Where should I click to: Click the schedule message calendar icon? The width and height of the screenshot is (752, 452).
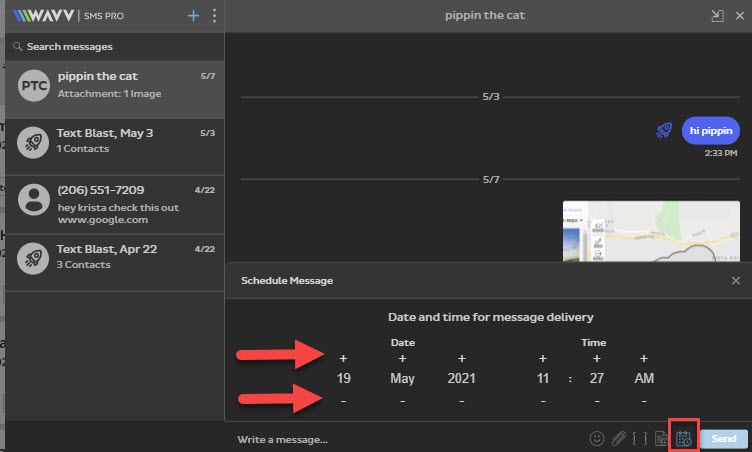pos(684,438)
